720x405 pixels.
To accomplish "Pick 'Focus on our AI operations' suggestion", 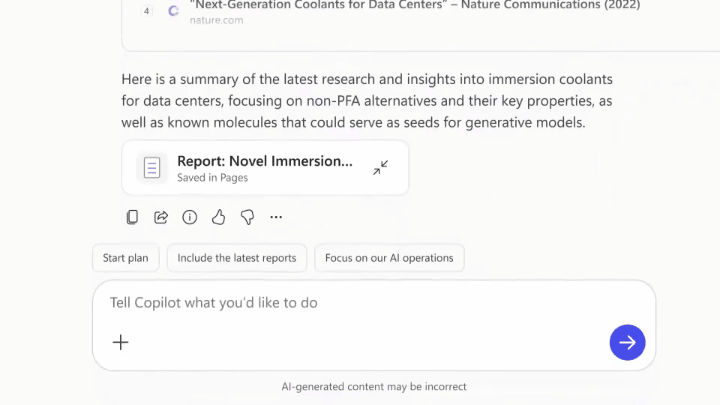I will [389, 258].
